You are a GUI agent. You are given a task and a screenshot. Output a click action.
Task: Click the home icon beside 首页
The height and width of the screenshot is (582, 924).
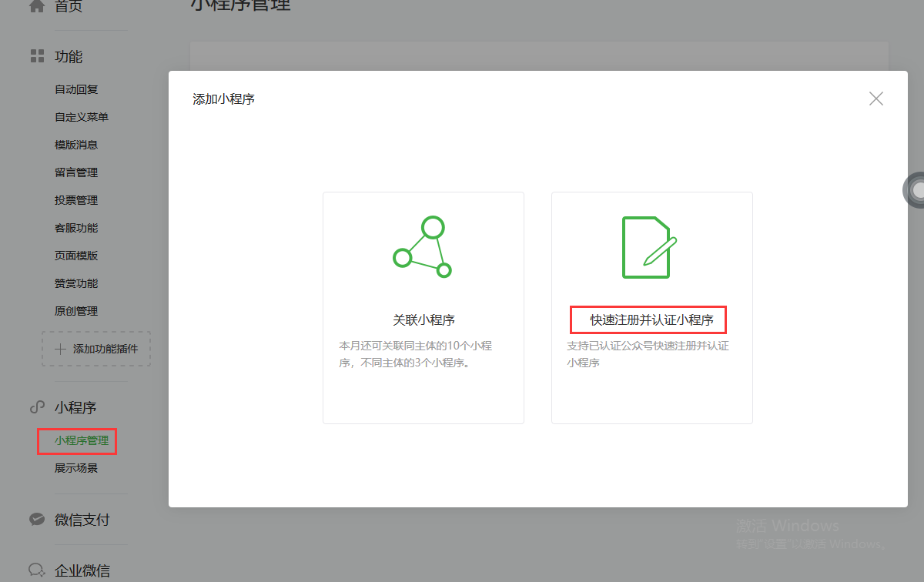coord(36,6)
